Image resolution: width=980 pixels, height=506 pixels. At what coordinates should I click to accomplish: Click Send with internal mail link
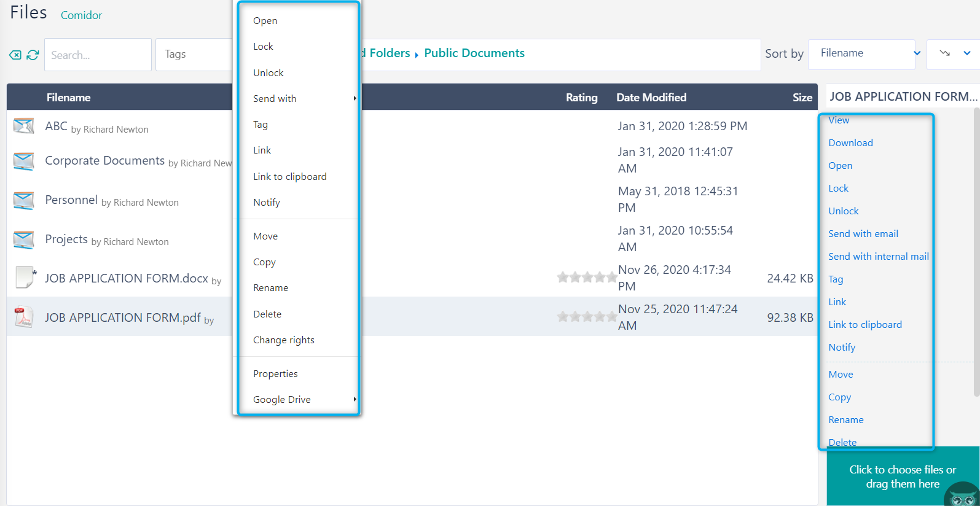(x=878, y=256)
